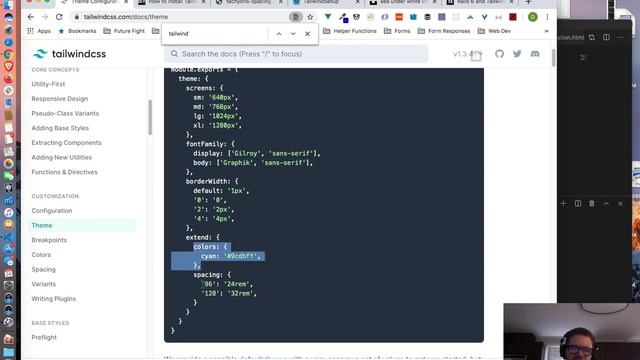This screenshot has height=360, width=640.
Task: Click the orange extension icon in toolbar
Action: tap(399, 17)
